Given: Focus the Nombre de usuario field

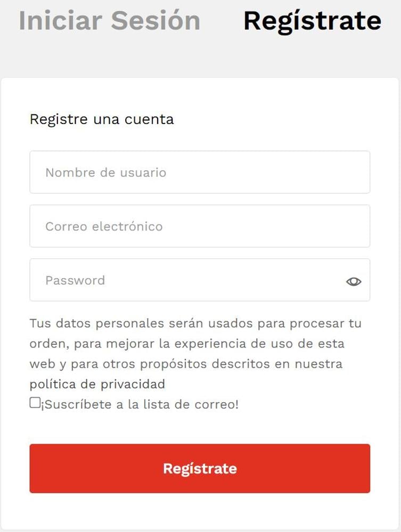Looking at the screenshot, I should click(200, 172).
